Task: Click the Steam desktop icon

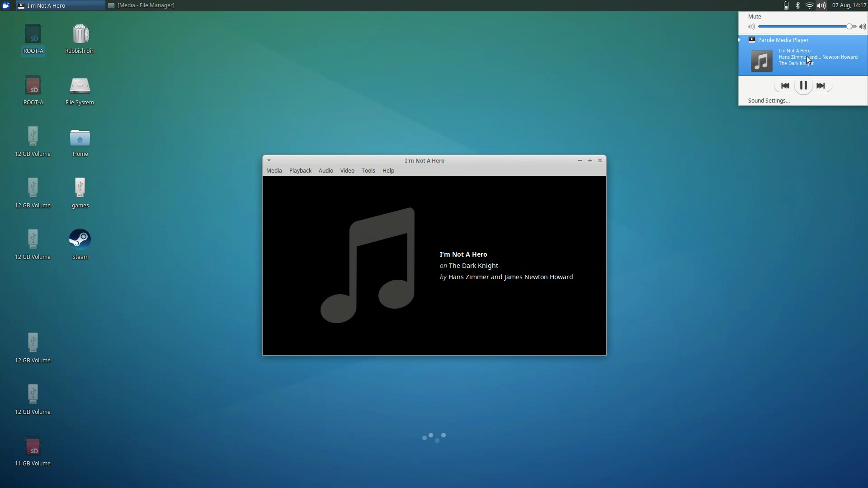Action: (80, 239)
